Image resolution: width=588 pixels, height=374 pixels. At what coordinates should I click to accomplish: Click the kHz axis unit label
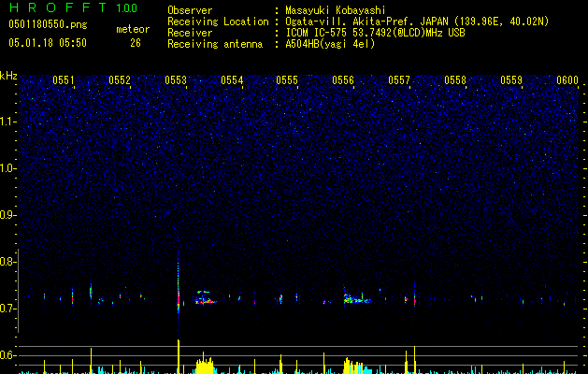8,76
